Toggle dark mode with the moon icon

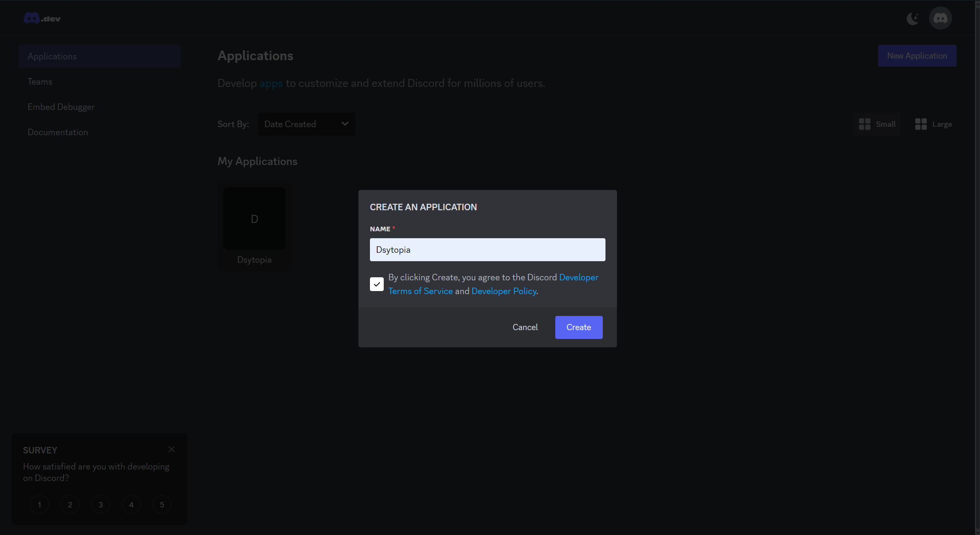click(913, 18)
